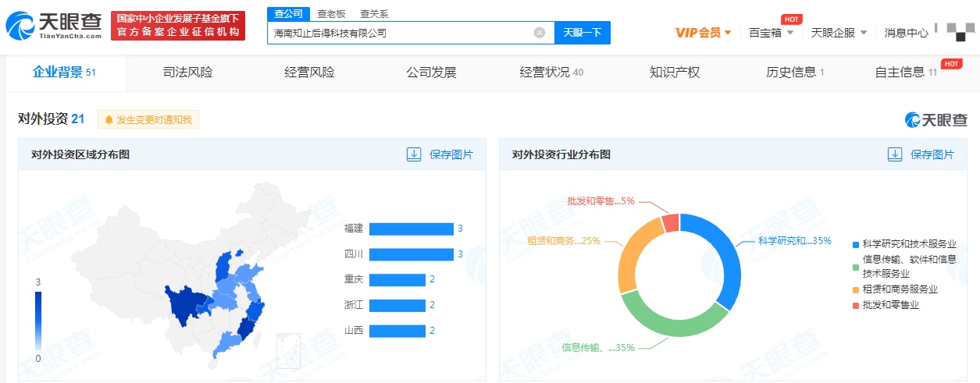Toggle the 科学研究和技术服务业 legend swatch
The height and width of the screenshot is (383, 980).
(857, 244)
